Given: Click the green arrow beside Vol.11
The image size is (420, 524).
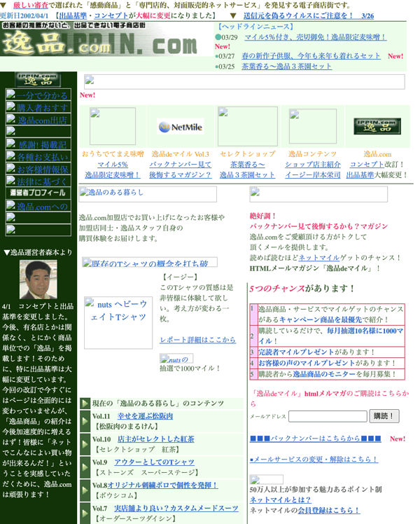Looking at the screenshot, I should 85,421.
